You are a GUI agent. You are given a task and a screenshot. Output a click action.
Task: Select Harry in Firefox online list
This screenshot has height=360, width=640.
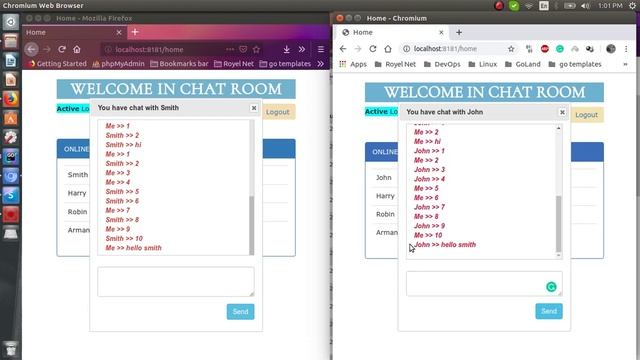click(77, 193)
